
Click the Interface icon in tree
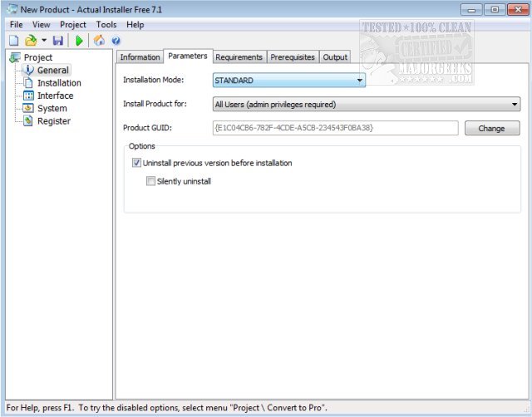pos(28,96)
